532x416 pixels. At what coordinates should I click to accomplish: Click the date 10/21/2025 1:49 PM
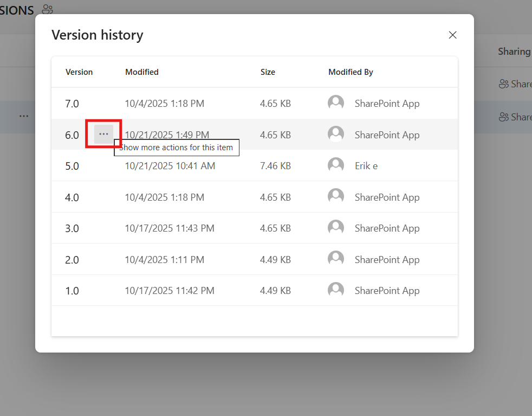click(167, 135)
